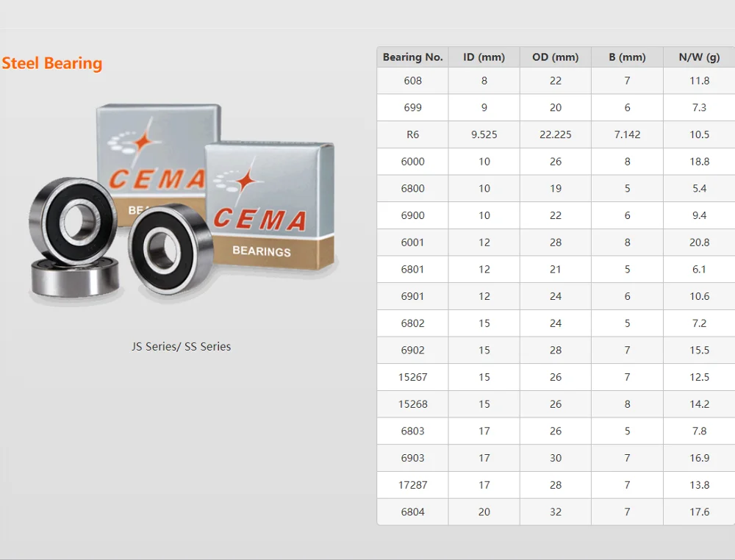
Task: Click the N/W (g) column header
Action: [699, 57]
